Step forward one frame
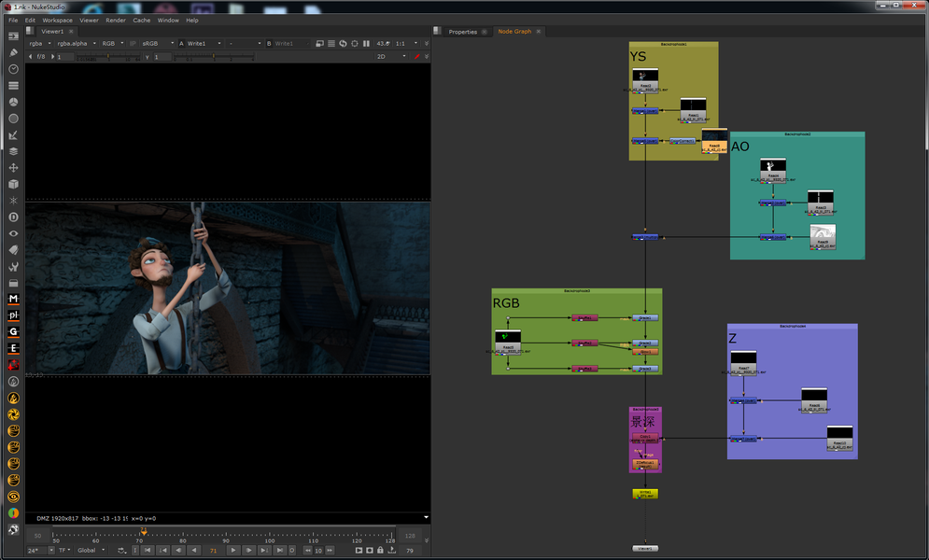The width and height of the screenshot is (929, 560). pos(249,550)
